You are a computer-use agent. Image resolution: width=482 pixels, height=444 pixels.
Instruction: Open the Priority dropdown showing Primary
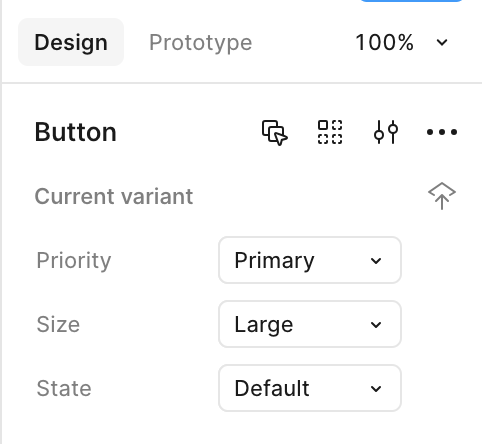tap(310, 260)
